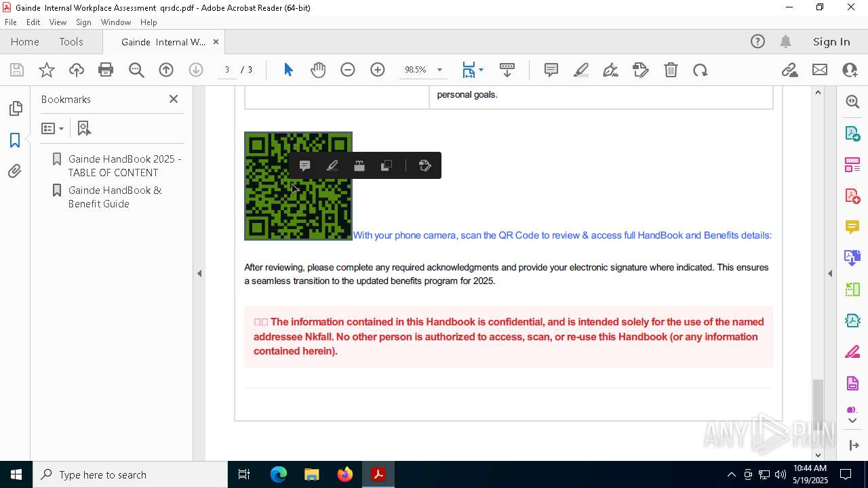Switch to the Home tab
The height and width of the screenshot is (488, 868).
(x=25, y=41)
